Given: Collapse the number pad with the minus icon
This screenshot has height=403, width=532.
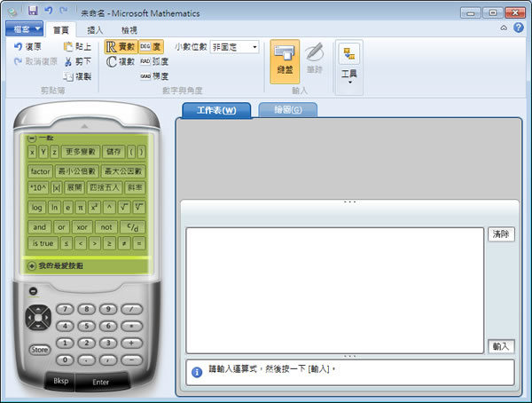Looking at the screenshot, I should click(x=34, y=291).
